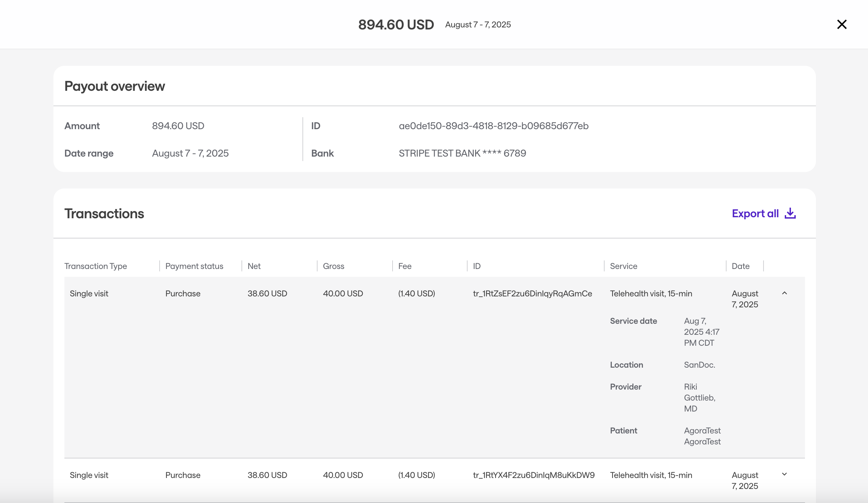Click the Export all link text
This screenshot has height=503, width=868.
pyautogui.click(x=755, y=213)
